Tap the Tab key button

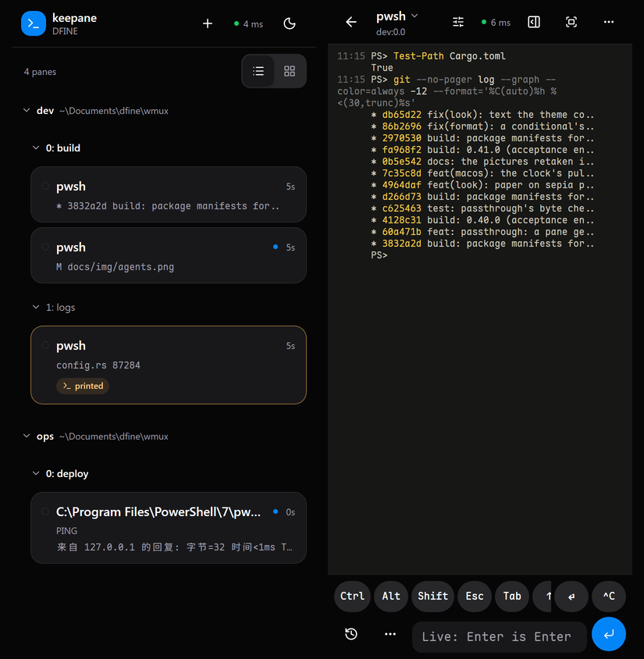click(x=512, y=597)
